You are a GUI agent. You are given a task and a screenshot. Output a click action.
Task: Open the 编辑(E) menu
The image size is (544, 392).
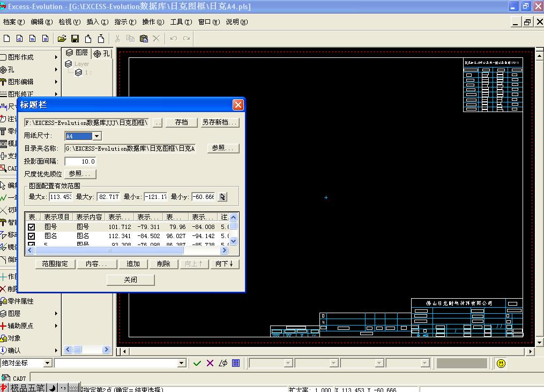(x=42, y=22)
